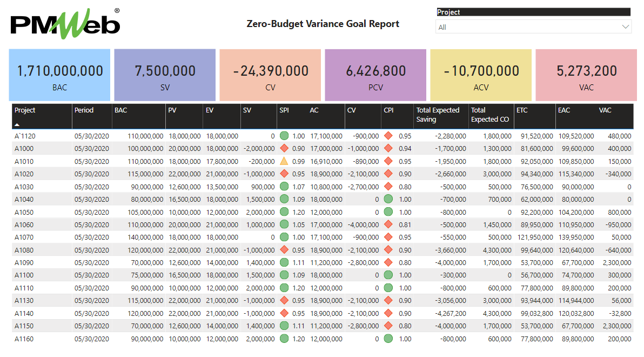Click the green CPI circle on row A1040
Screen dimensions: 644x357
pos(388,199)
